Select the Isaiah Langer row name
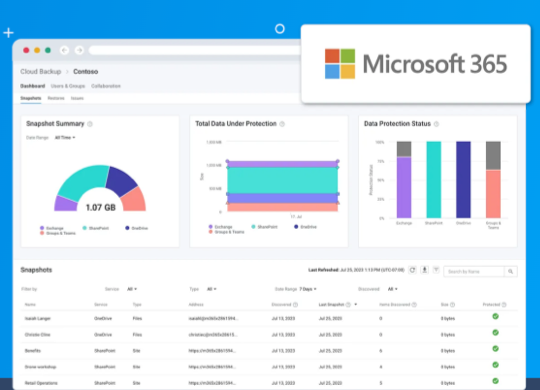The height and width of the screenshot is (390, 540). point(38,319)
